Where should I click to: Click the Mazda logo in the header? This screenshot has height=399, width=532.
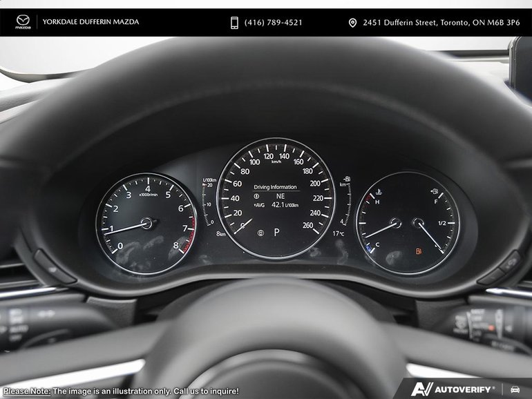(23, 23)
